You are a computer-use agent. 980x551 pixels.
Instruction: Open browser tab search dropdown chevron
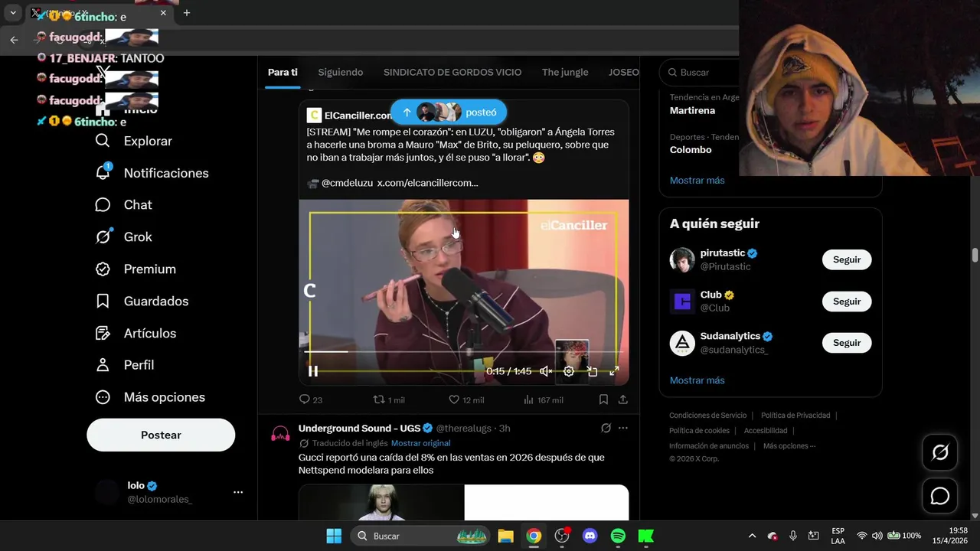point(13,13)
